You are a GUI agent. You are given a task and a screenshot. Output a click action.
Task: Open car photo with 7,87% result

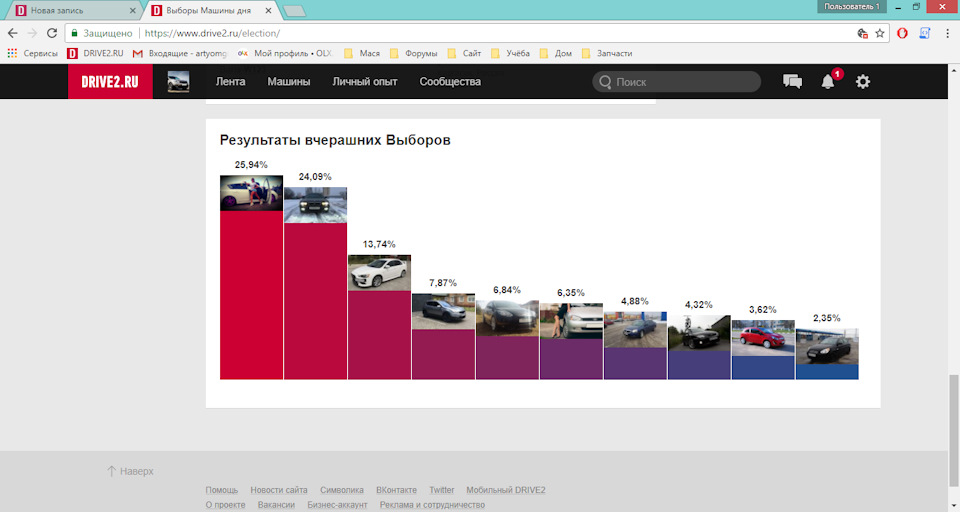(443, 311)
